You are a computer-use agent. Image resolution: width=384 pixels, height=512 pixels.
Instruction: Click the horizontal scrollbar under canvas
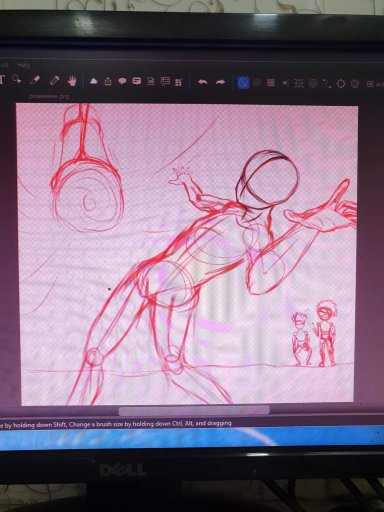[x=194, y=410]
